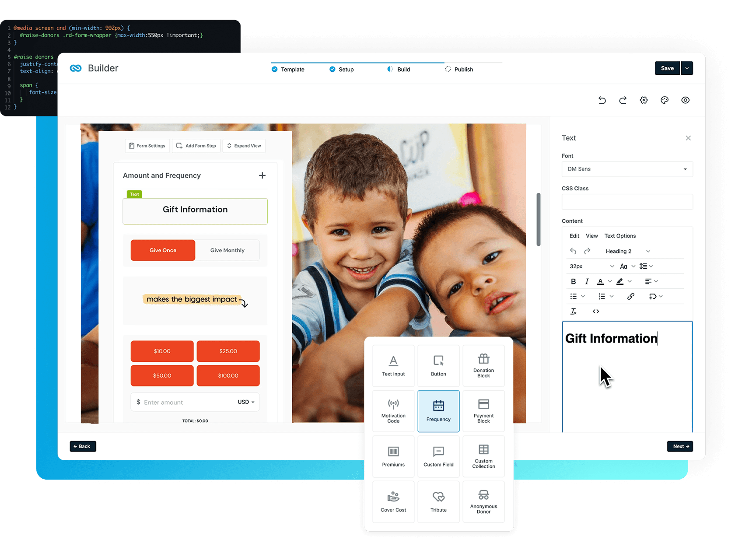Click Add Form Step
Image resolution: width=756 pixels, height=543 pixels.
196,146
